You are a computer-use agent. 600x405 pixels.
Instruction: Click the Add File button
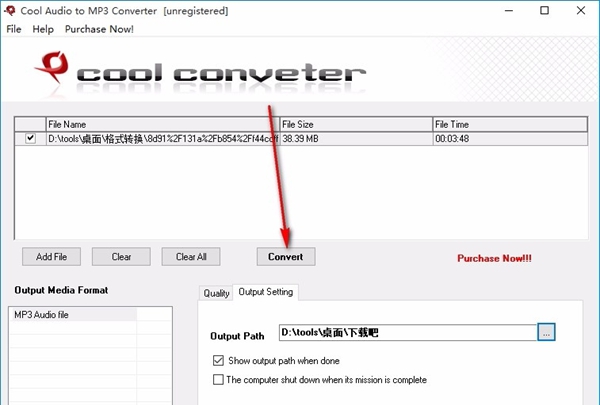51,256
